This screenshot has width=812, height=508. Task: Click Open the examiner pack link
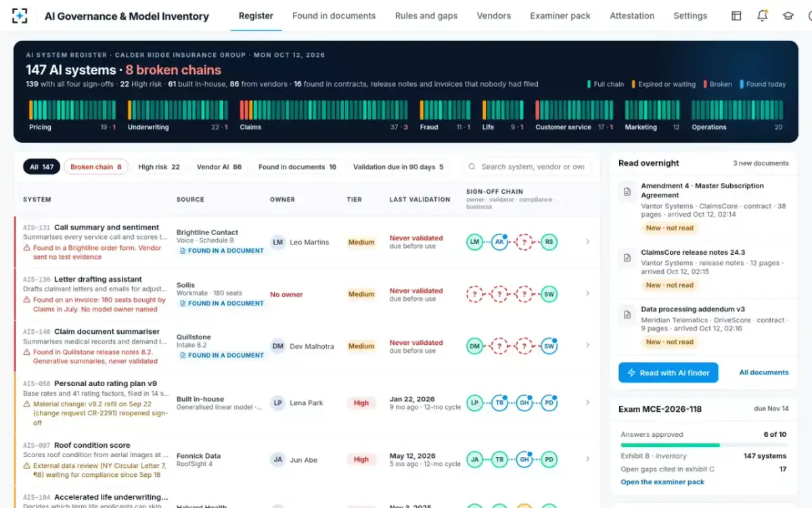[662, 482]
